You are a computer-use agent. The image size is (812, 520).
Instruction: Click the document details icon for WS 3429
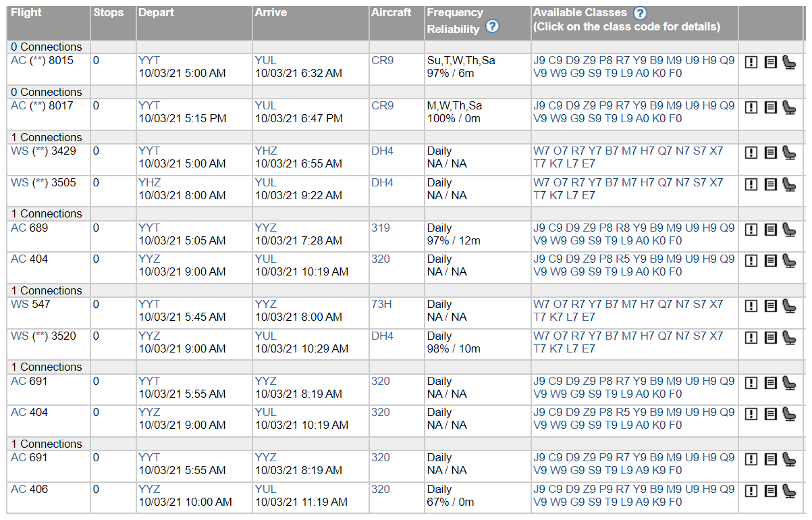point(770,153)
